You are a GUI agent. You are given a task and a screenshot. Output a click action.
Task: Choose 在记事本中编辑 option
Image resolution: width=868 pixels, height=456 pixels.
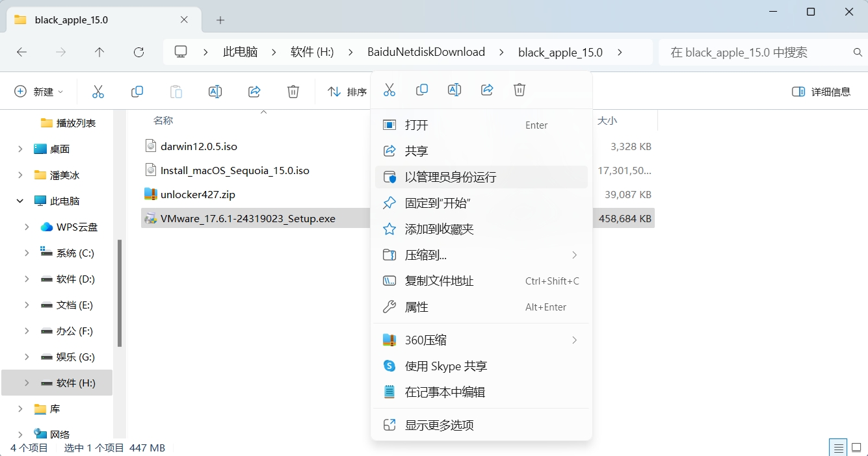pos(481,392)
